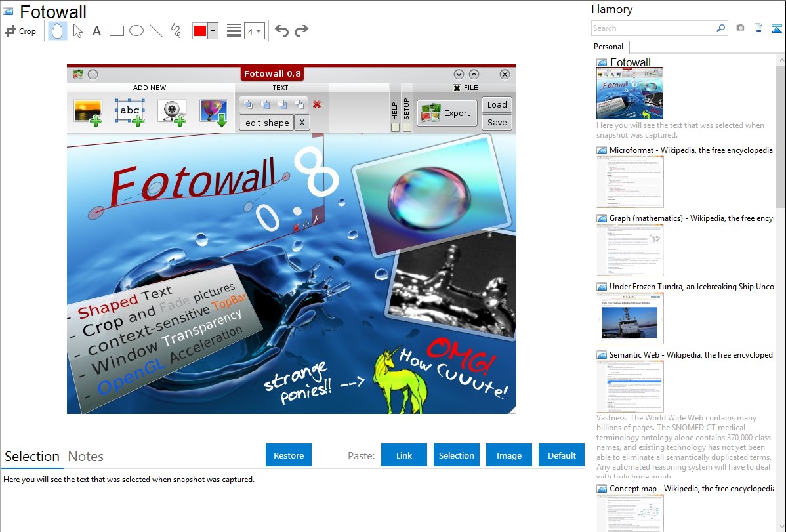The height and width of the screenshot is (532, 786).
Task: Pick the rectangle drawing tool
Action: click(x=117, y=31)
